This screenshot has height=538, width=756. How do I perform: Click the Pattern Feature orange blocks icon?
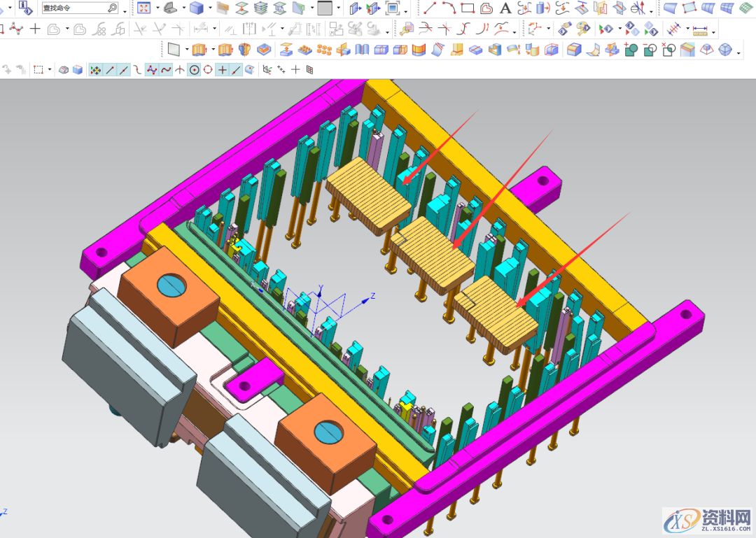tap(323, 50)
